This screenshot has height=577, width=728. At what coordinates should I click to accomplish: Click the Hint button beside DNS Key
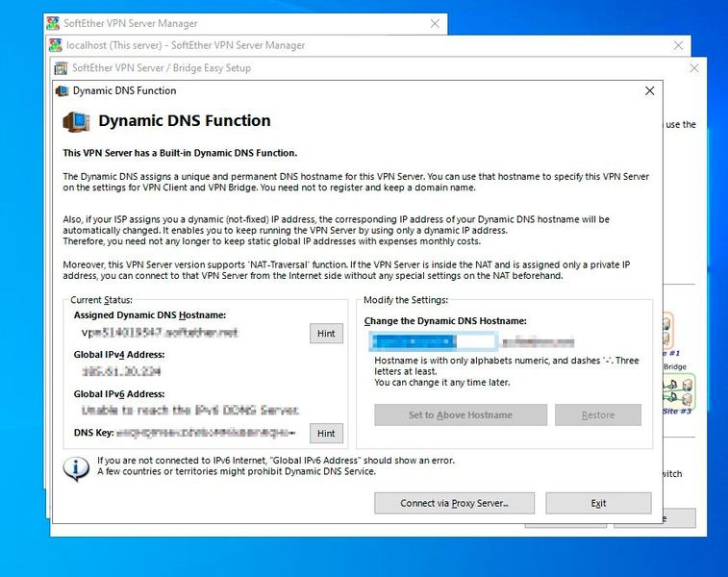tap(326, 433)
